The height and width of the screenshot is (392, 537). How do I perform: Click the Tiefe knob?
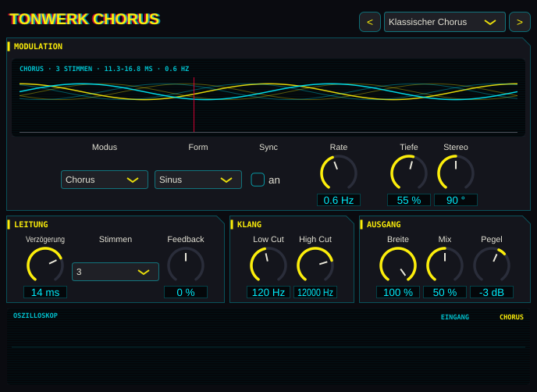click(408, 173)
